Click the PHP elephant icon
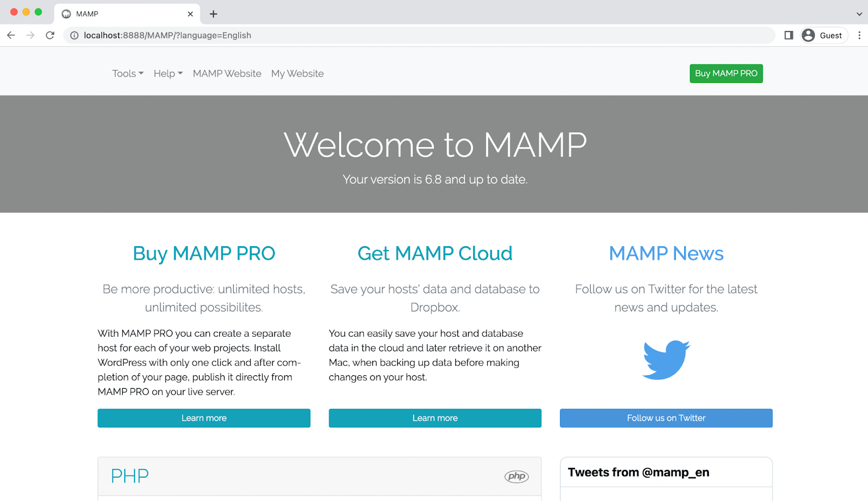 coord(517,476)
